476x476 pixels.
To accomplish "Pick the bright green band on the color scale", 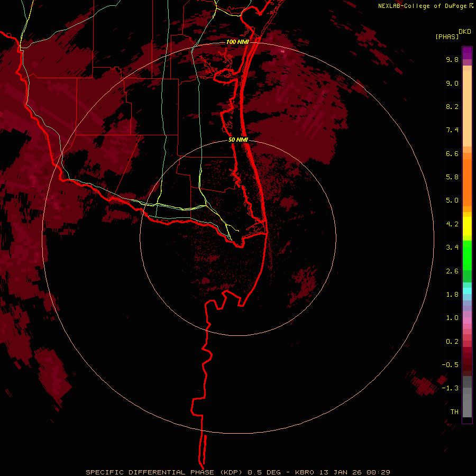I will [467, 255].
